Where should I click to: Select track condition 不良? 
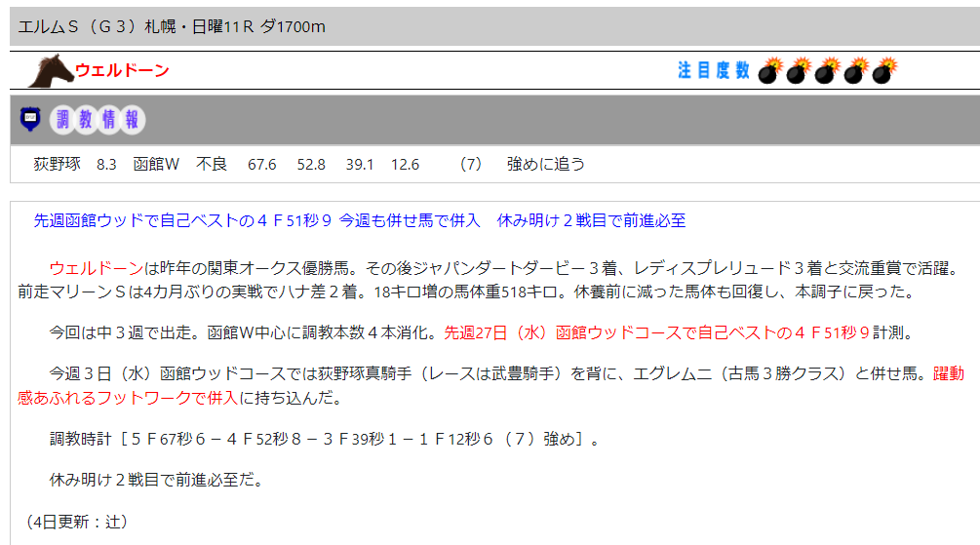click(x=212, y=164)
